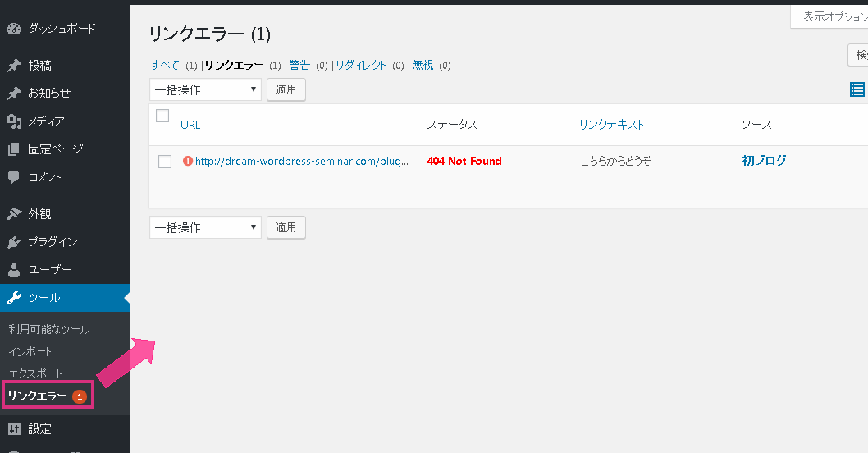Filter by すべて links

164,66
